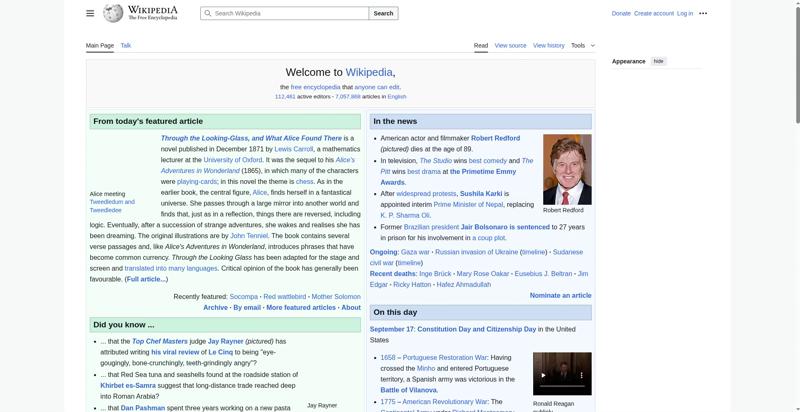800x412 pixels.
Task: Open 'More featured articles' link
Action: (x=301, y=307)
